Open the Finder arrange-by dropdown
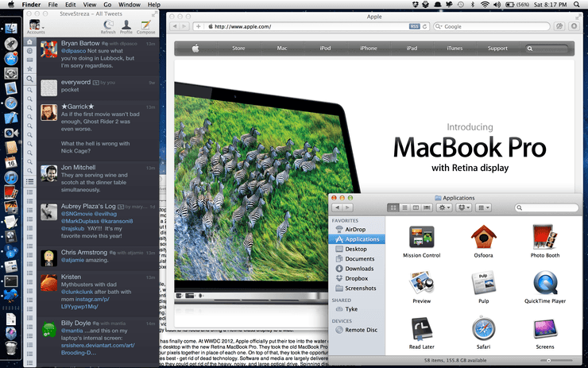 (x=483, y=207)
